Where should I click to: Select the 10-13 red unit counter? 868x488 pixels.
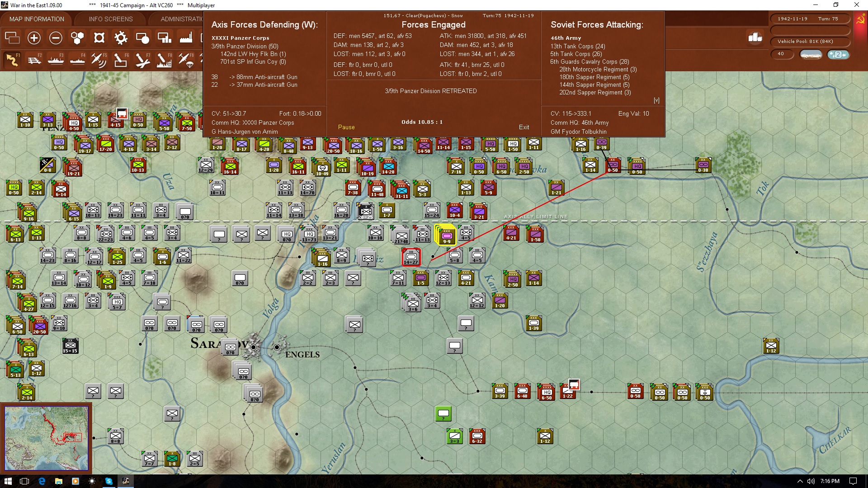[138, 165]
